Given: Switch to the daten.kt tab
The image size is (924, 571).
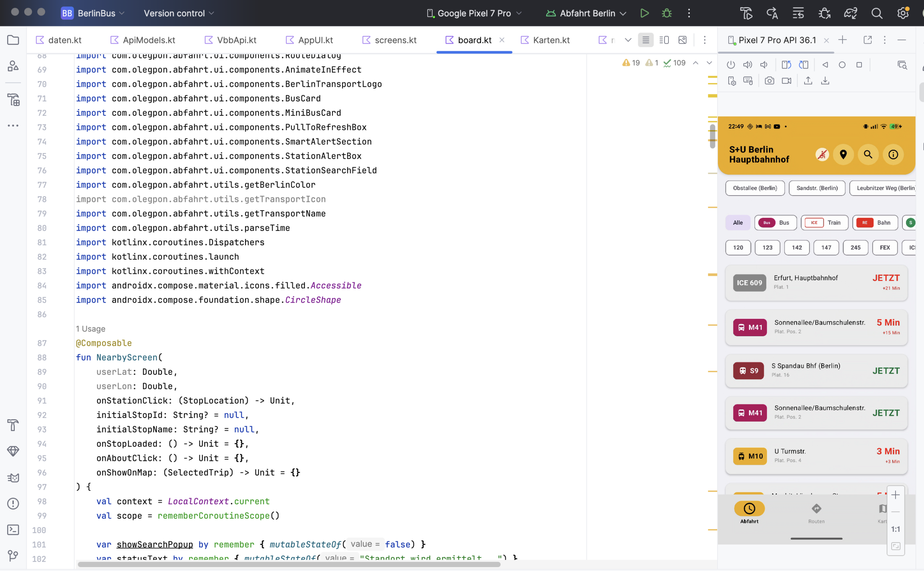Looking at the screenshot, I should click(x=58, y=40).
